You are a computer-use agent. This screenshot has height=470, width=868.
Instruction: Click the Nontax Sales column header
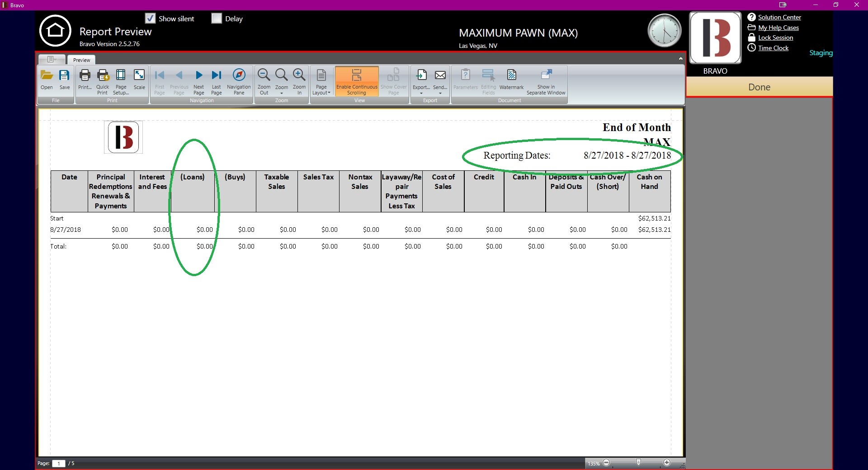pos(360,191)
